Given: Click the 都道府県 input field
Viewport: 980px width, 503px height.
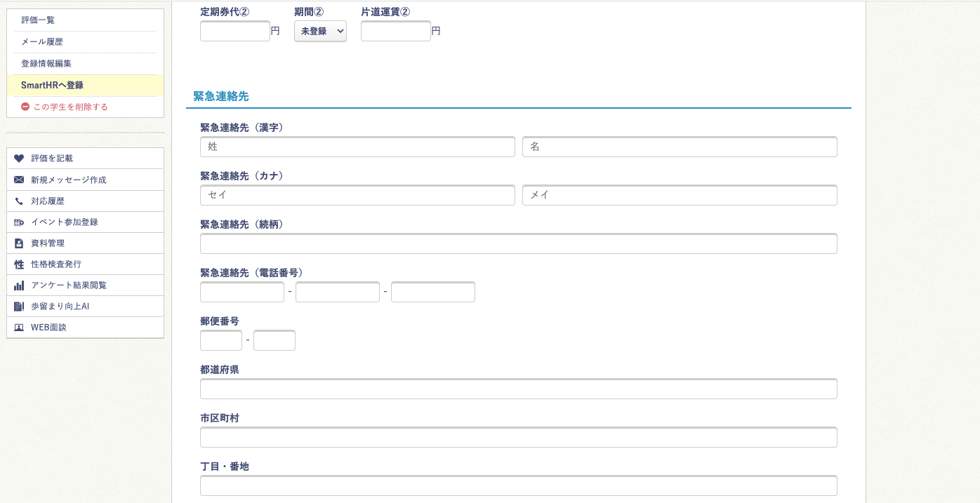Looking at the screenshot, I should pos(518,389).
